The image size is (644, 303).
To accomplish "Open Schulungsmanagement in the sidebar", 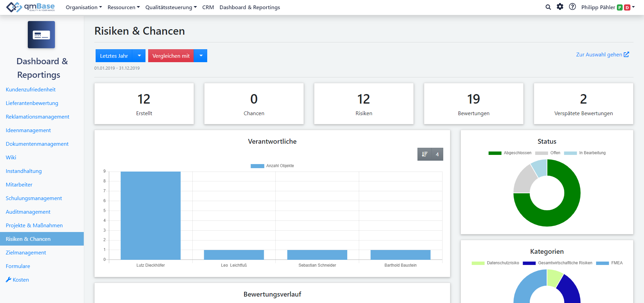I will 34,198.
